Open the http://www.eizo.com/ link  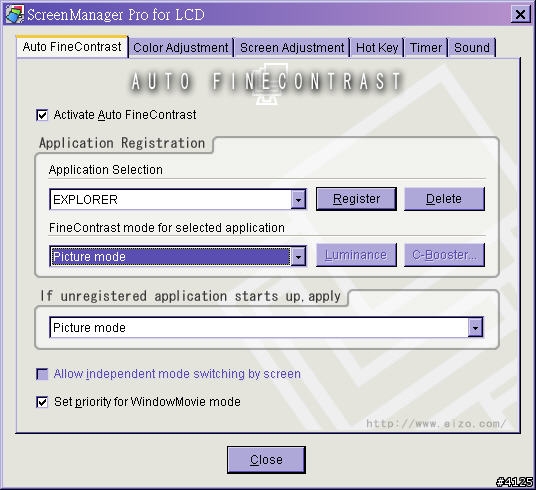(x=436, y=424)
